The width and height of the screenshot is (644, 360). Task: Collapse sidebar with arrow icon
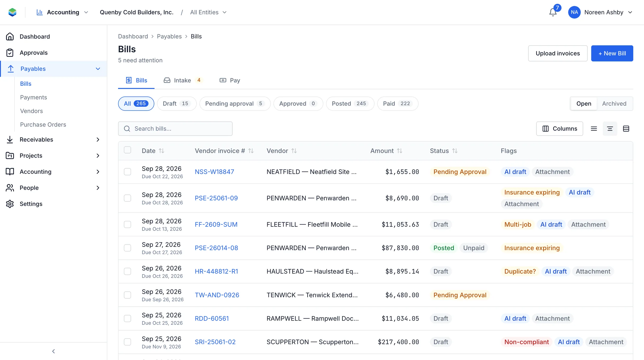click(x=53, y=351)
